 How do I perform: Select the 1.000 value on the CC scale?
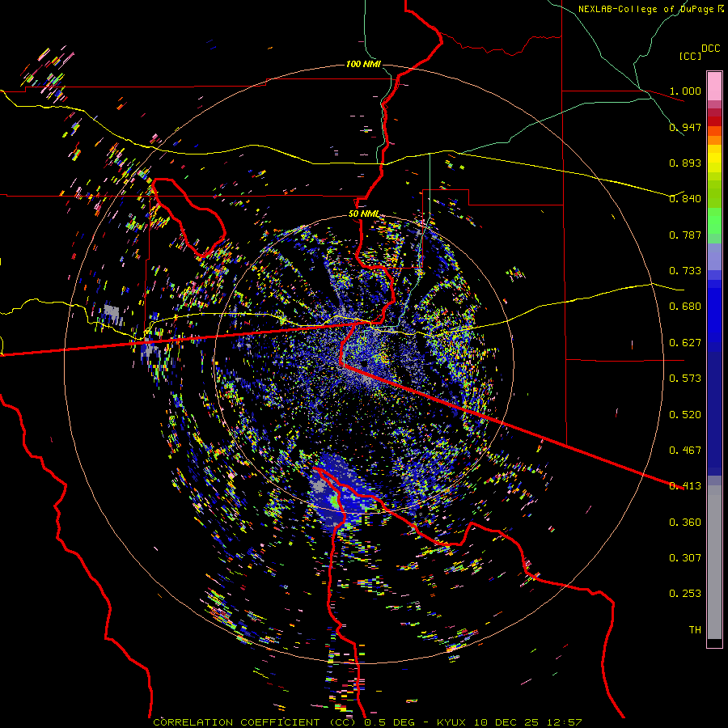(685, 91)
